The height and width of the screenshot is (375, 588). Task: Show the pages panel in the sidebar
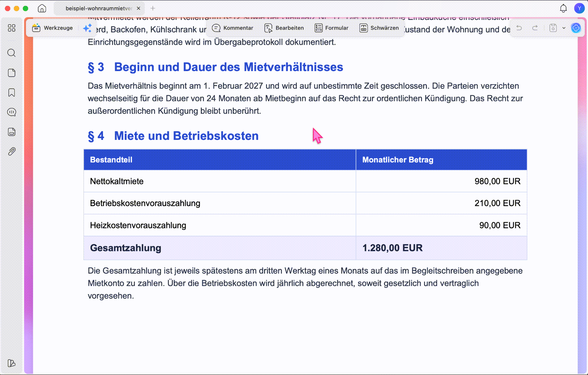tap(12, 73)
